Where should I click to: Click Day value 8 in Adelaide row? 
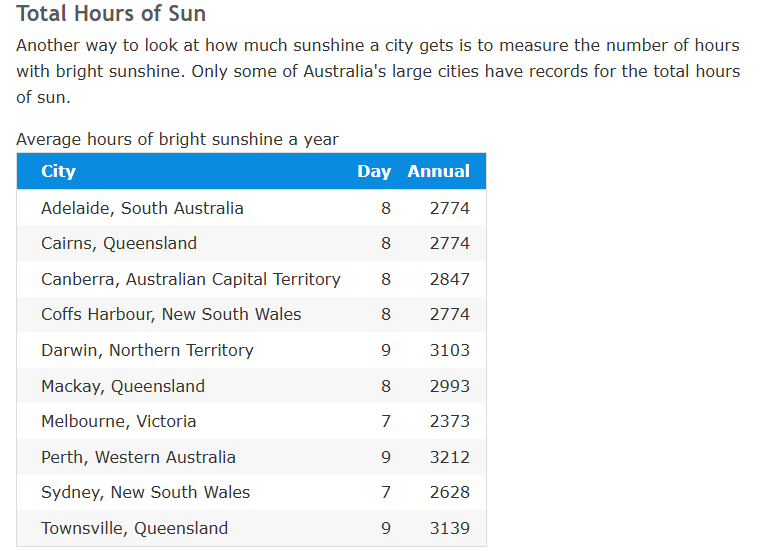point(386,208)
